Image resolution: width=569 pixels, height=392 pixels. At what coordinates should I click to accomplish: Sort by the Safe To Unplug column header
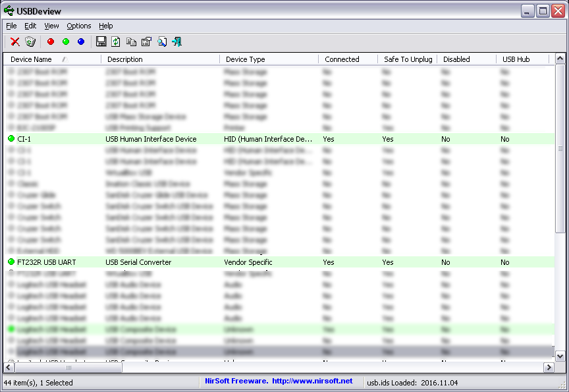[x=408, y=59]
